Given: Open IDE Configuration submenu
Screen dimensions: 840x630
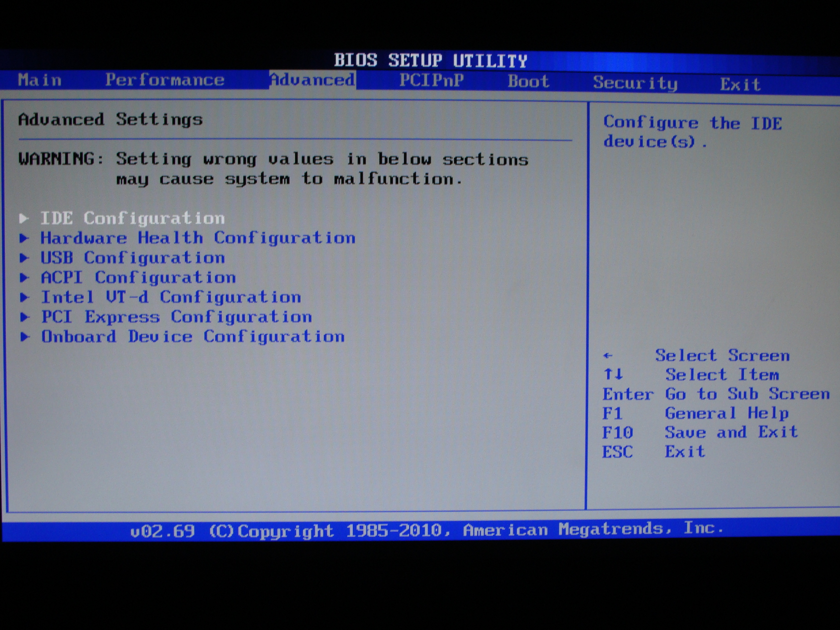Looking at the screenshot, I should pos(133,218).
